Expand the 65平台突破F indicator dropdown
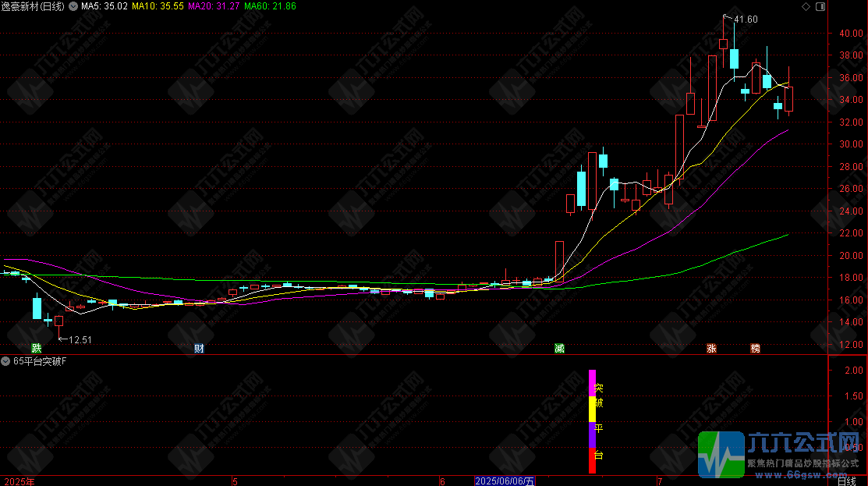The height and width of the screenshot is (486, 868). [5, 361]
